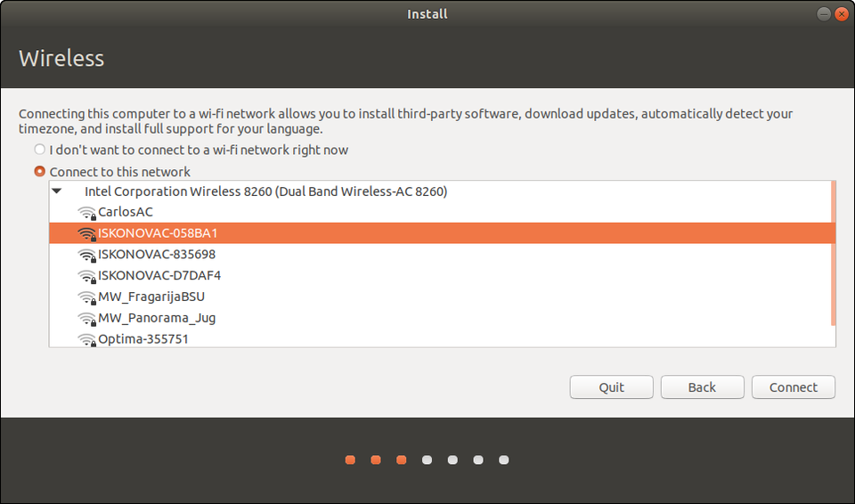Go back with the Back button
The height and width of the screenshot is (504, 855).
702,387
